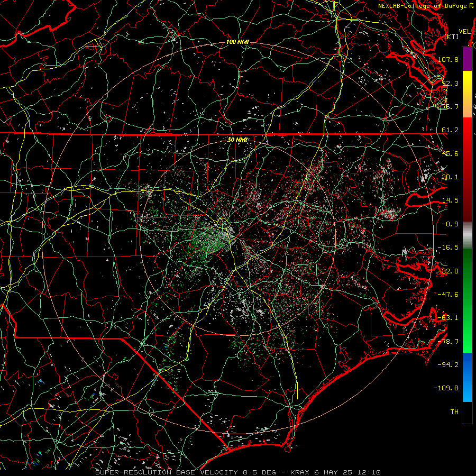Click the 30.1 velocity scale value
This screenshot has width=476, height=476.
pos(450,177)
